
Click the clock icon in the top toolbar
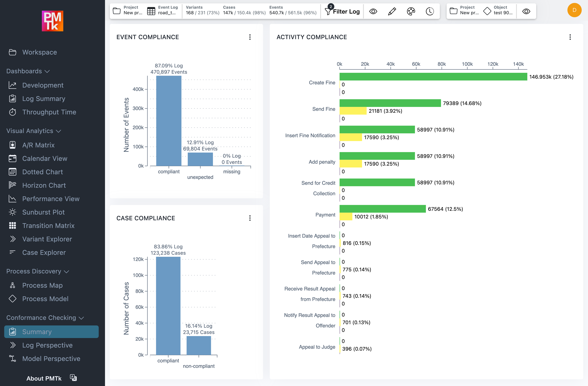point(430,11)
